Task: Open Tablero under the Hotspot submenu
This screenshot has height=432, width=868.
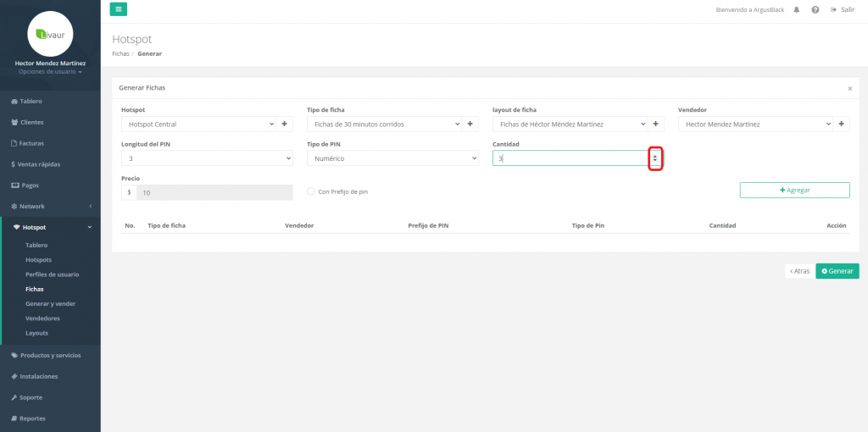Action: (36, 245)
